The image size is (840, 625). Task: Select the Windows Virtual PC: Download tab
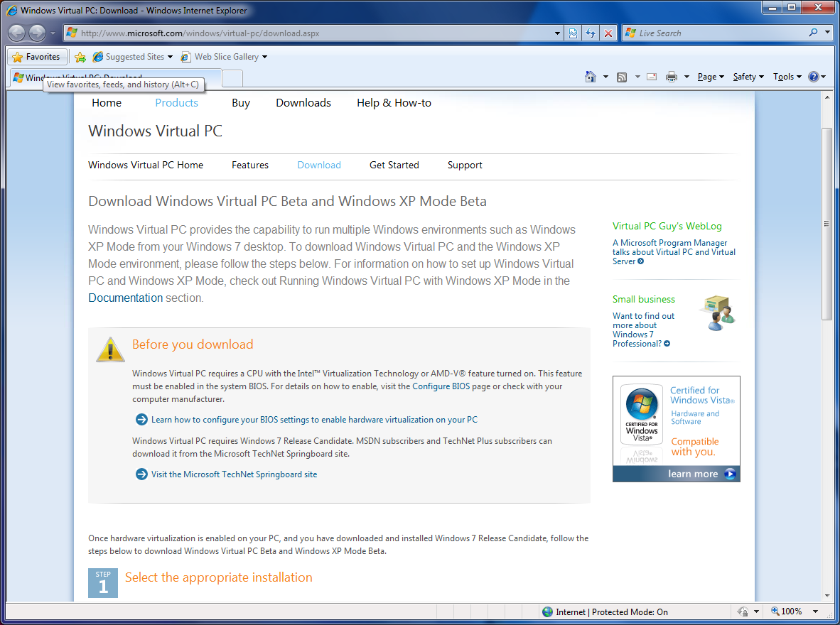pyautogui.click(x=115, y=77)
